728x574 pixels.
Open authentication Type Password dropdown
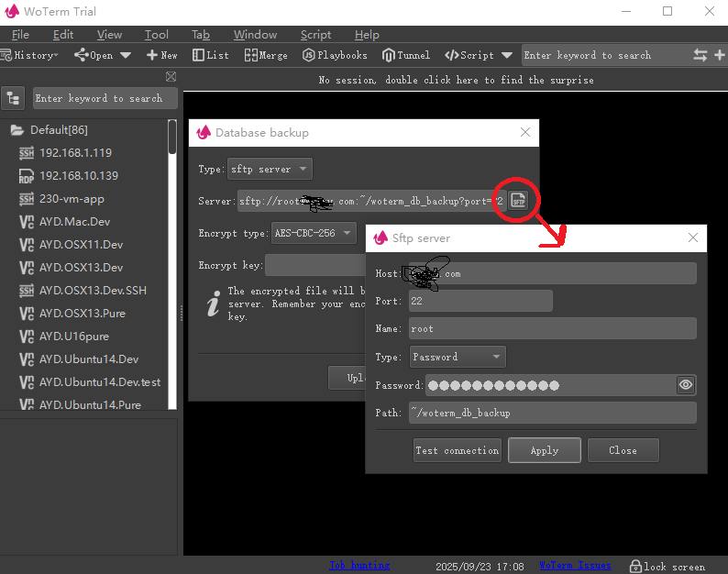[457, 357]
